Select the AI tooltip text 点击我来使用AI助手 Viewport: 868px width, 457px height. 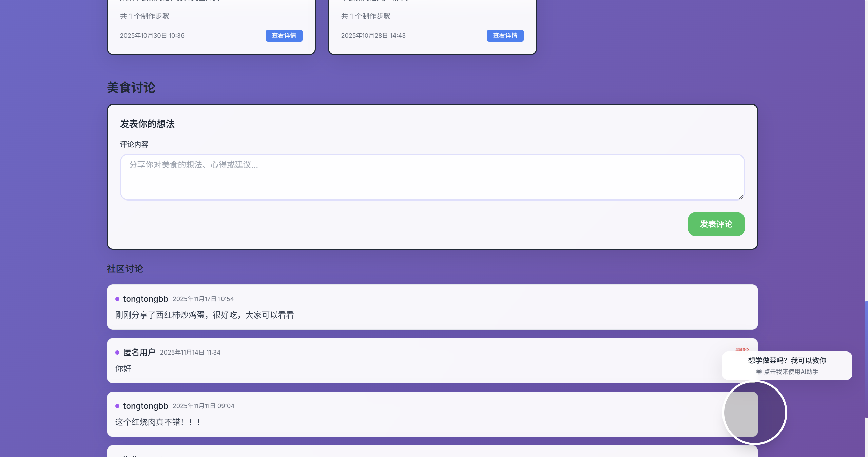click(791, 372)
